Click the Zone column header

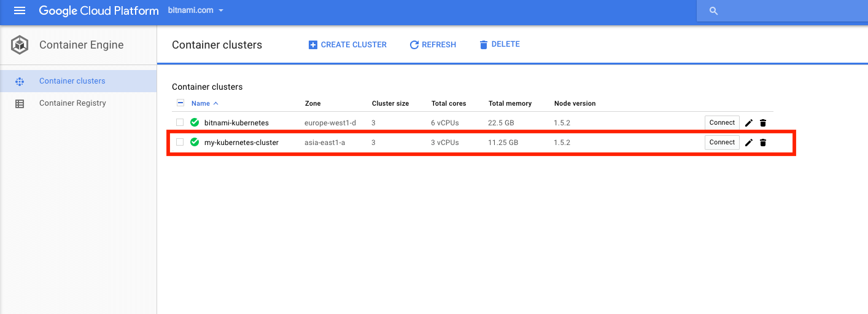(x=312, y=103)
